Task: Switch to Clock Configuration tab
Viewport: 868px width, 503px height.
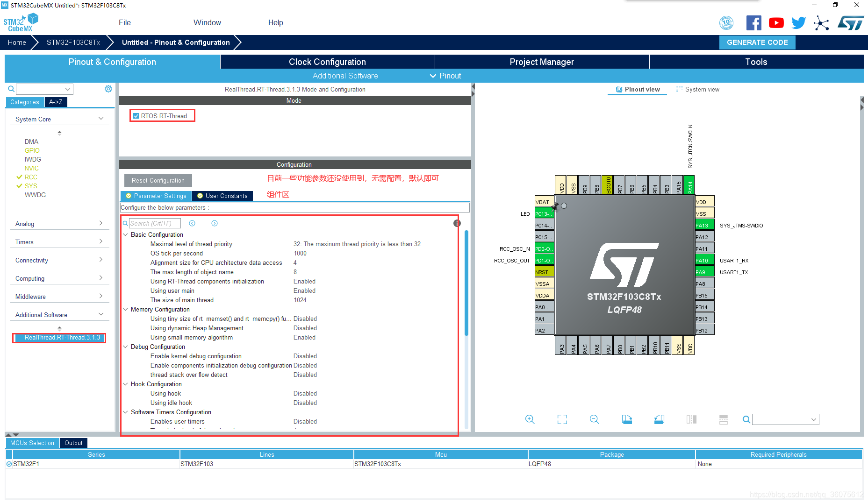Action: pos(327,62)
